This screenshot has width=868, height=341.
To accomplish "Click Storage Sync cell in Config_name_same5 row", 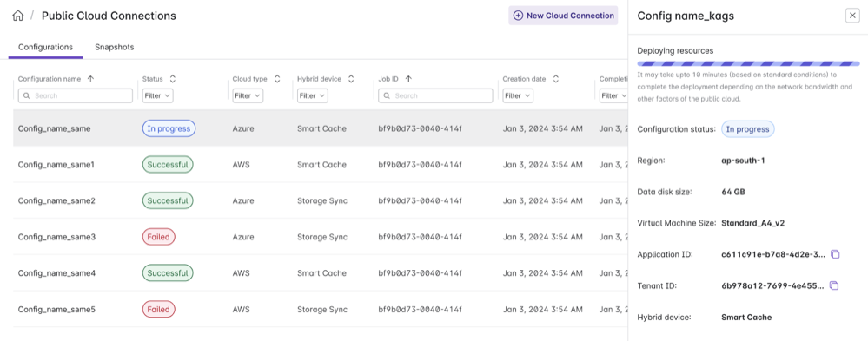I will [322, 310].
